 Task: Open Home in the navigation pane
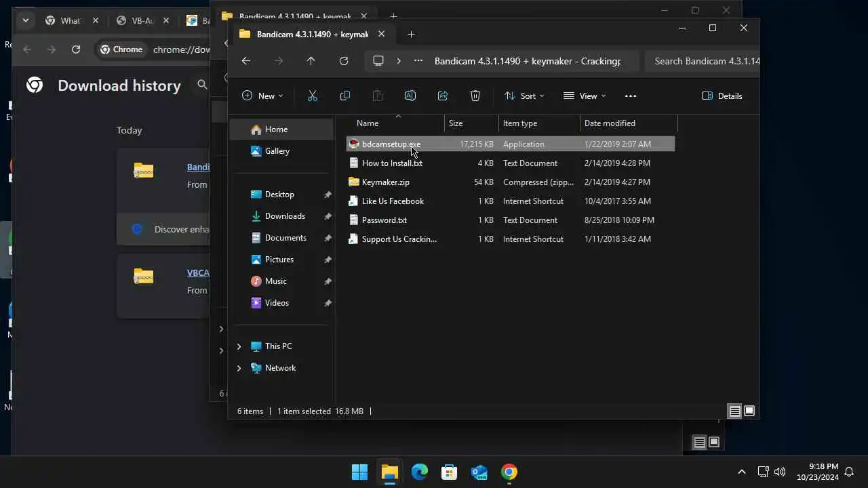click(281, 129)
